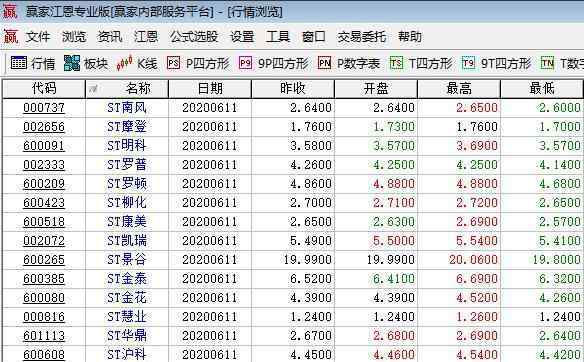
Task: Click the sort indicator in 名称 header
Action: [93, 89]
